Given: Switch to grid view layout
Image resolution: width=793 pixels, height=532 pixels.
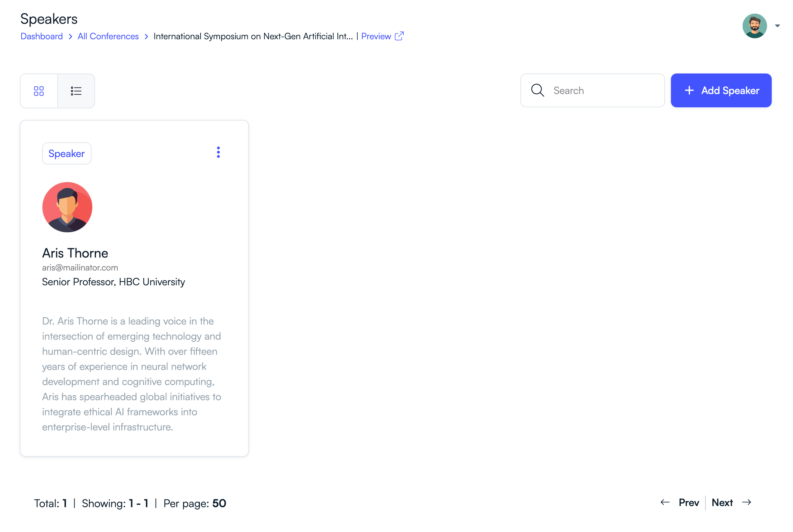Looking at the screenshot, I should click(x=39, y=91).
